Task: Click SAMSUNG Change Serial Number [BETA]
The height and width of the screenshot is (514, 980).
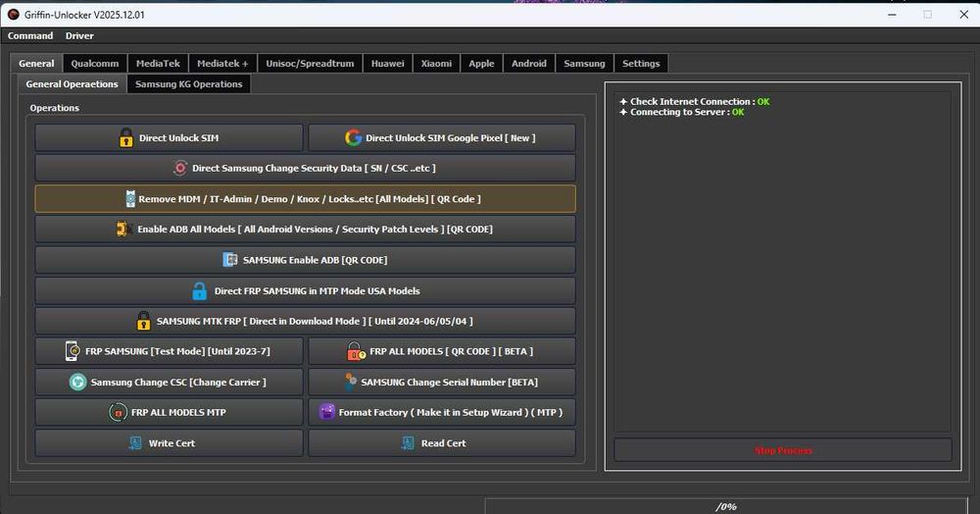Action: pos(442,382)
